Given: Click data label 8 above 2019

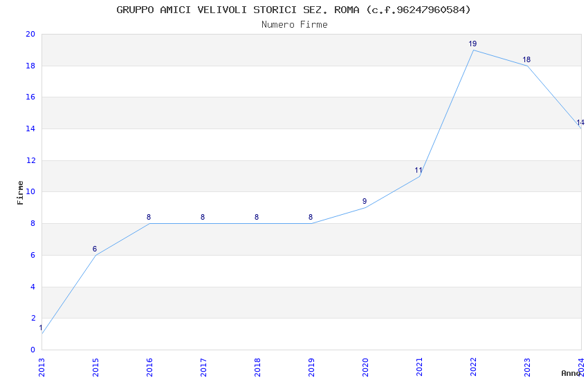Looking at the screenshot, I should (311, 217).
